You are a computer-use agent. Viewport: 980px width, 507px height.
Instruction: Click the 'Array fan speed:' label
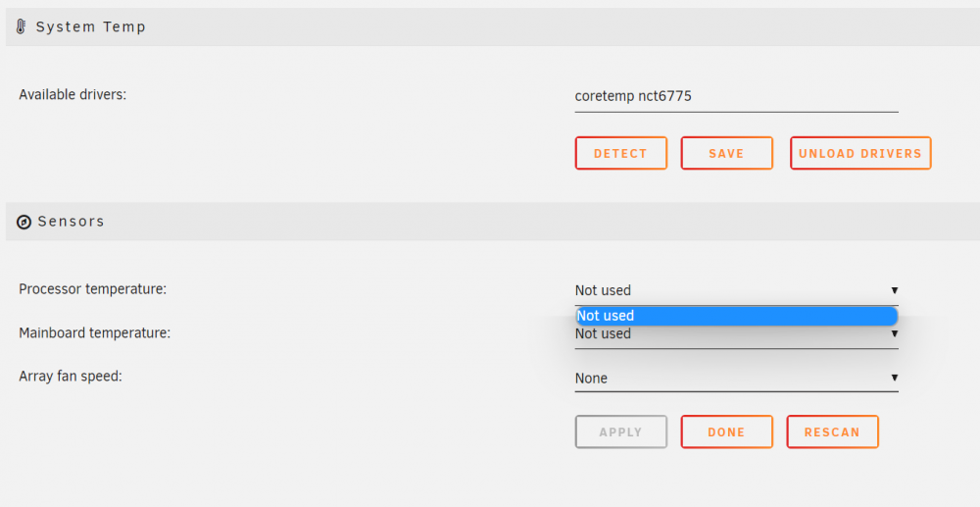pyautogui.click(x=70, y=377)
